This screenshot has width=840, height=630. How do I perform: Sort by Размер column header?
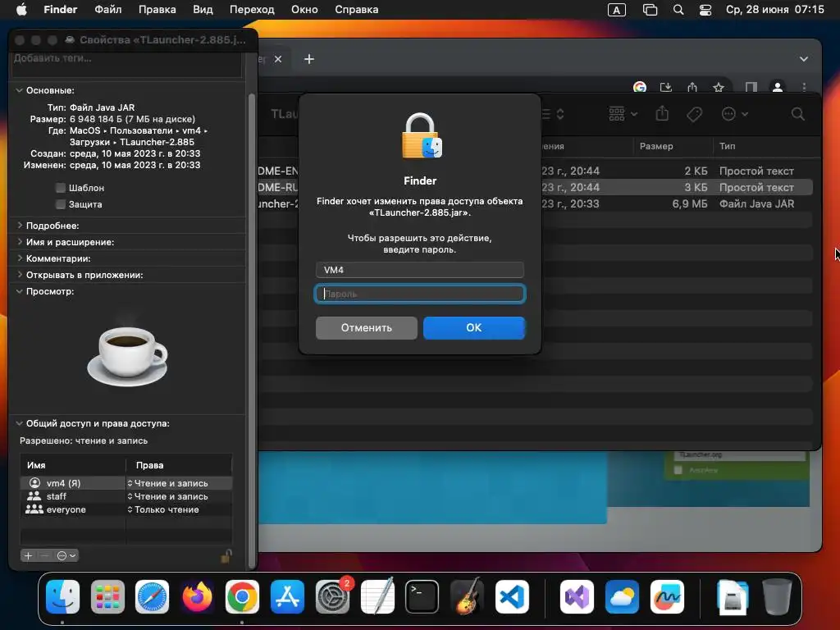pos(655,146)
